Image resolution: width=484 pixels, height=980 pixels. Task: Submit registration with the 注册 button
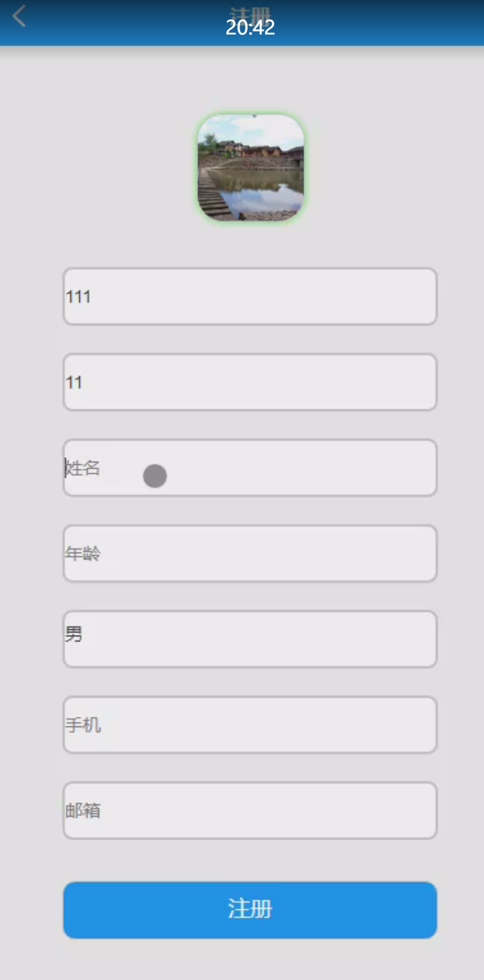pos(250,910)
